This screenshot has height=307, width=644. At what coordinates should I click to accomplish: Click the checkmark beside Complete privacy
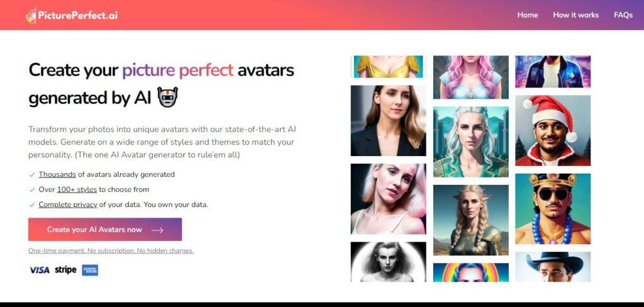tap(31, 204)
